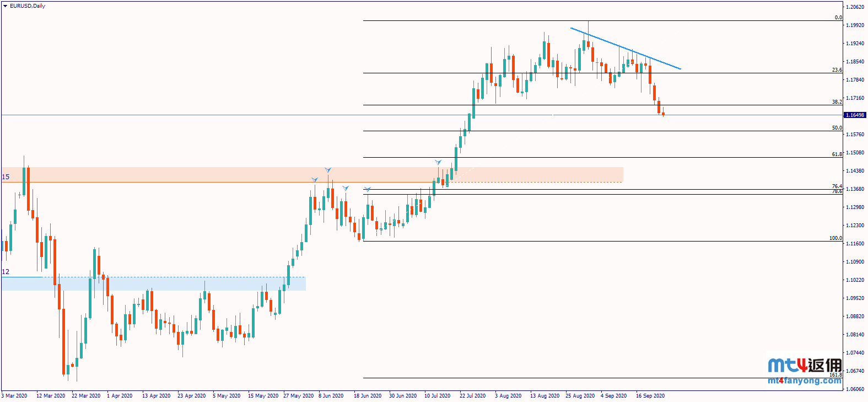Select the Fibonacci 50.0 level label

(x=837, y=128)
